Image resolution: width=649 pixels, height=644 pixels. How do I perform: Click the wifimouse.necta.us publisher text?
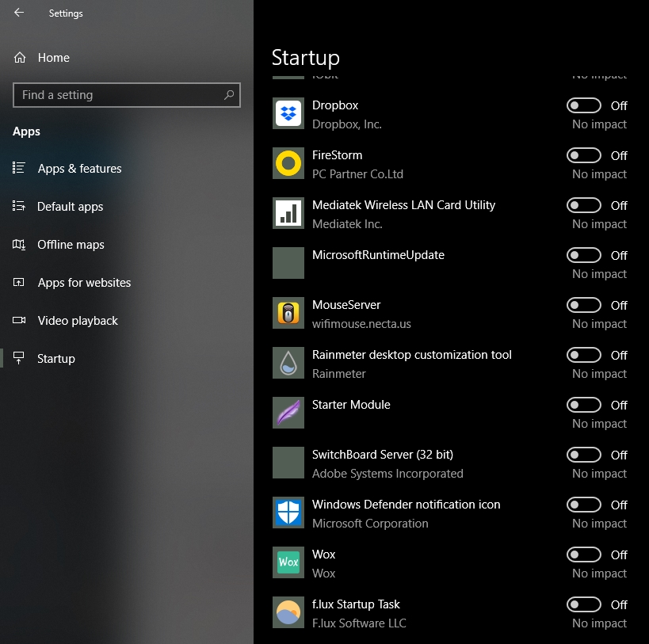361,324
